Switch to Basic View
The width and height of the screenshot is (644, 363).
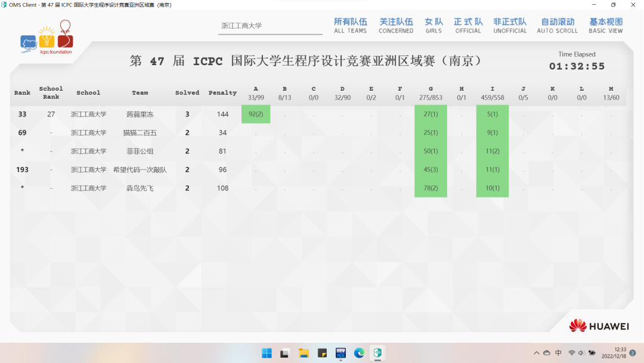pyautogui.click(x=605, y=26)
